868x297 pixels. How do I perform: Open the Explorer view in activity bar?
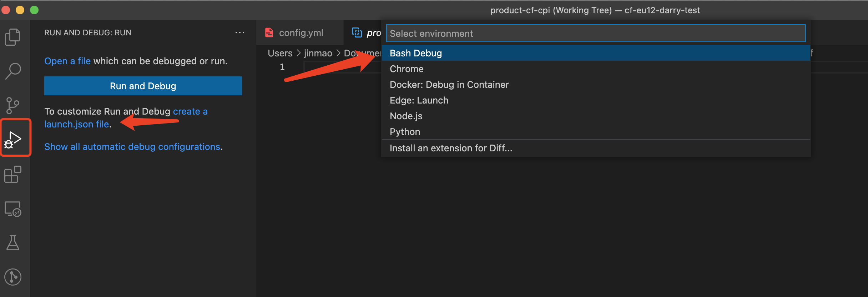click(x=13, y=37)
